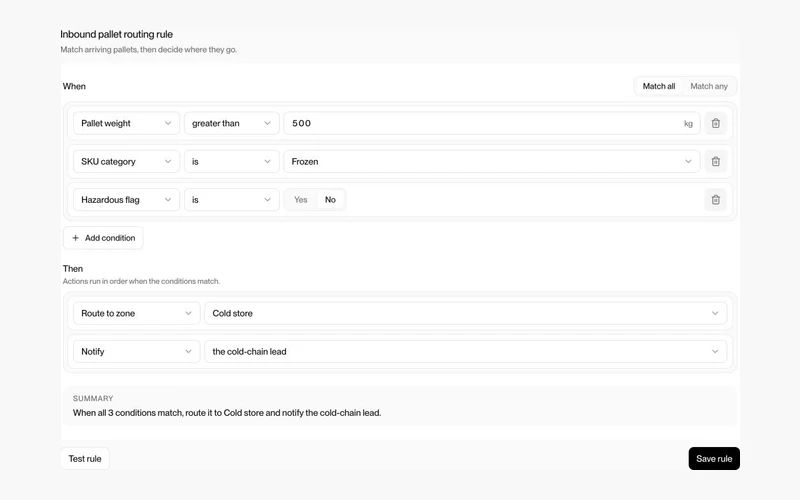Open the Hazardous flag 'is' operator dropdown

(232, 199)
